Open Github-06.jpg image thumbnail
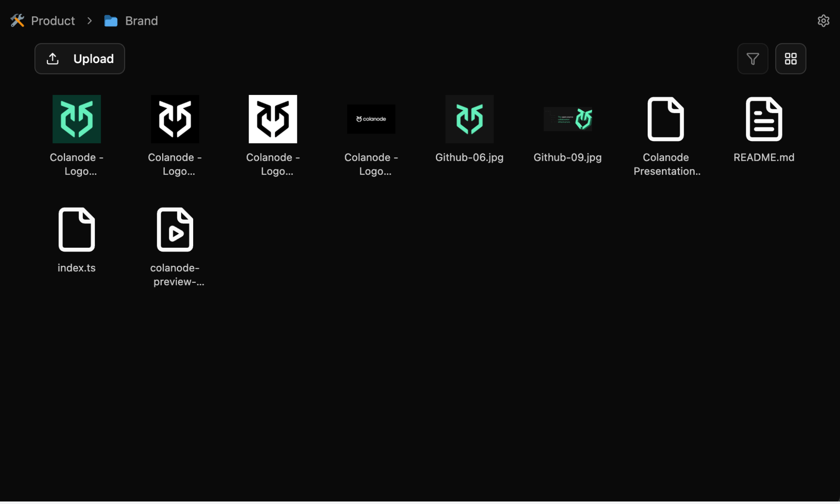The width and height of the screenshot is (840, 504). (469, 119)
